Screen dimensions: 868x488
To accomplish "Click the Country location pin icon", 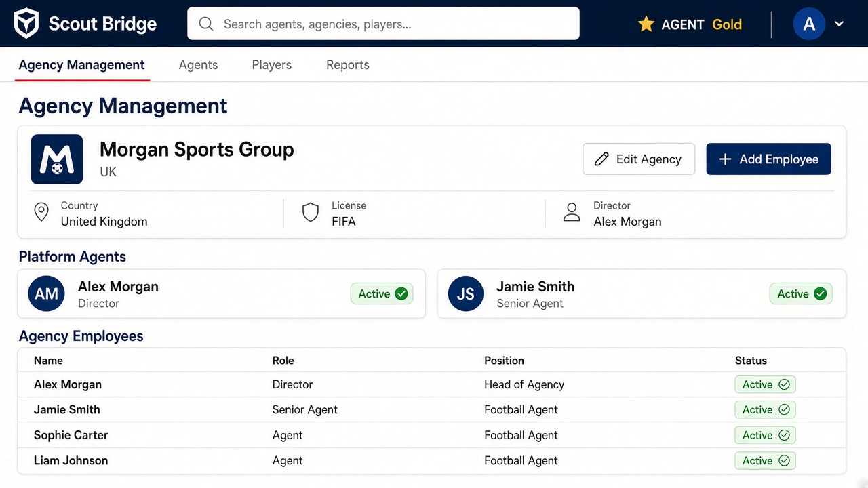I will [41, 212].
